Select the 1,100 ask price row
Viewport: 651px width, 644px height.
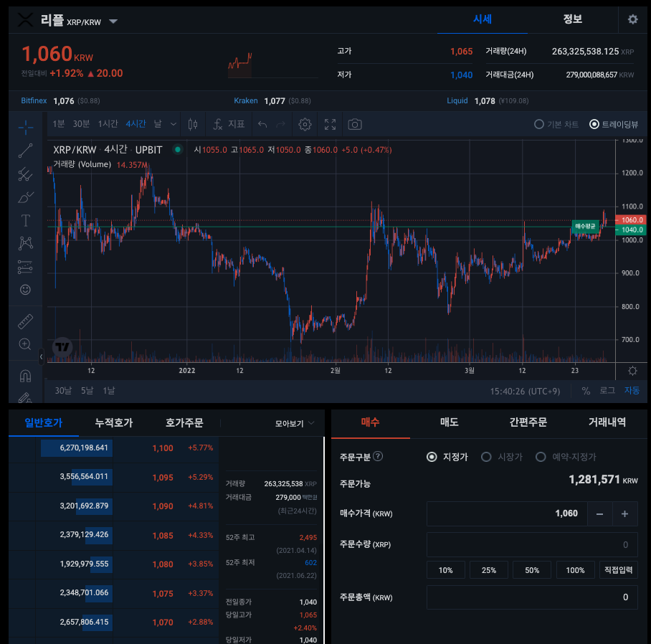(x=114, y=448)
